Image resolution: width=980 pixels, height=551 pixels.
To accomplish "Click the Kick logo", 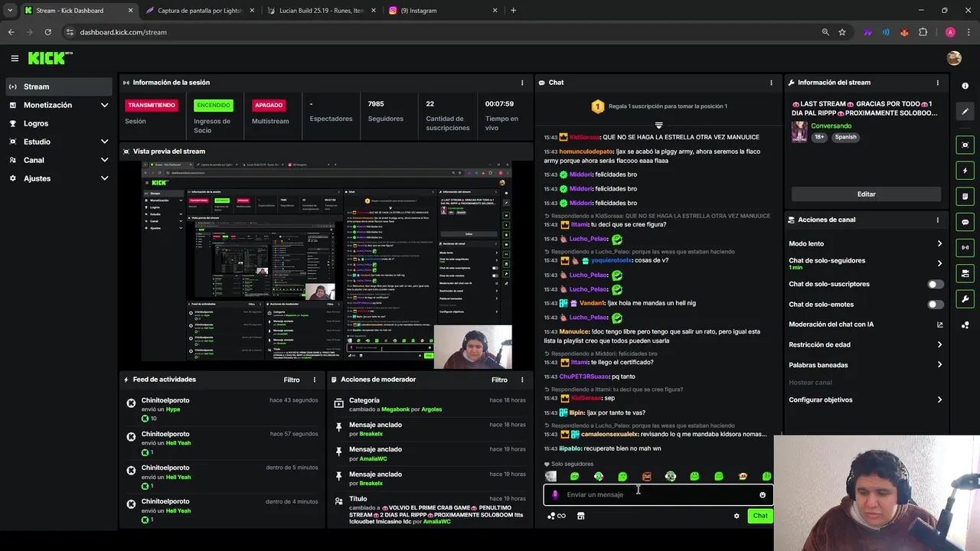I will pos(50,58).
